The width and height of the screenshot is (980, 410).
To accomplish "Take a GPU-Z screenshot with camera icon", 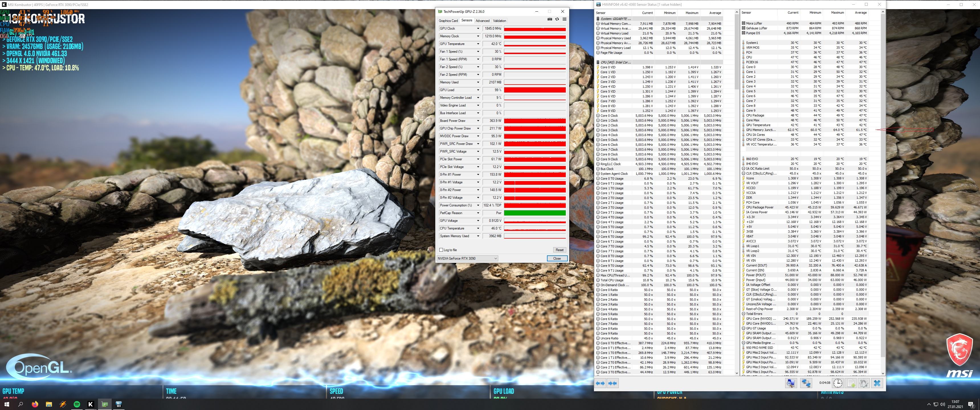I will point(550,19).
